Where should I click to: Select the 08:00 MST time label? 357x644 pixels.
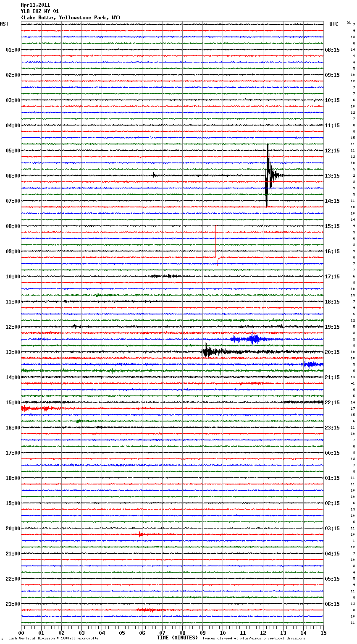13,226
